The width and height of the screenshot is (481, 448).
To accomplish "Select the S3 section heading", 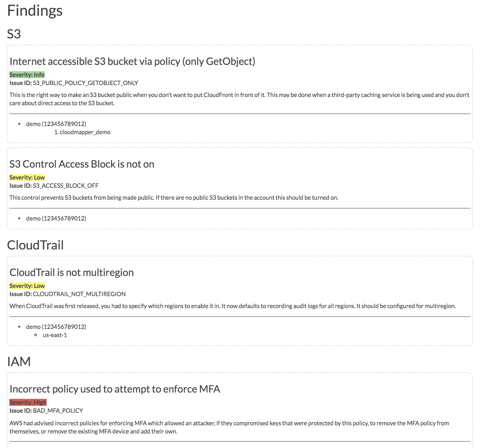I will [x=14, y=34].
